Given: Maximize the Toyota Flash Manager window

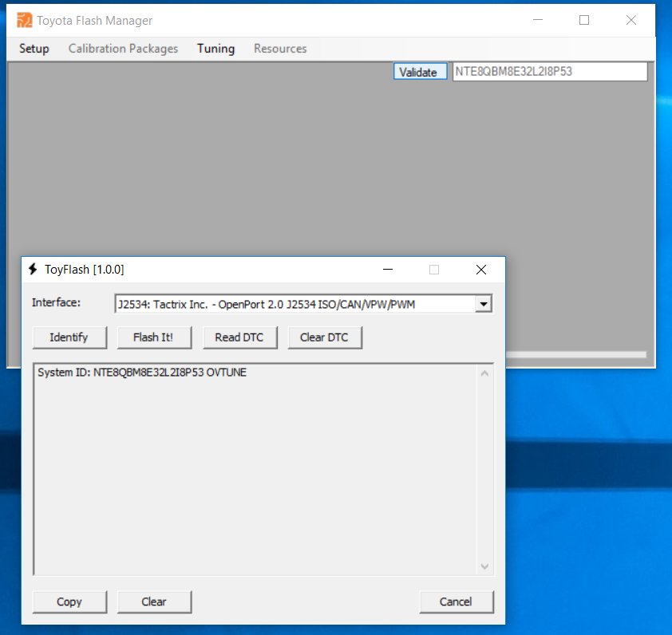Looking at the screenshot, I should click(584, 20).
